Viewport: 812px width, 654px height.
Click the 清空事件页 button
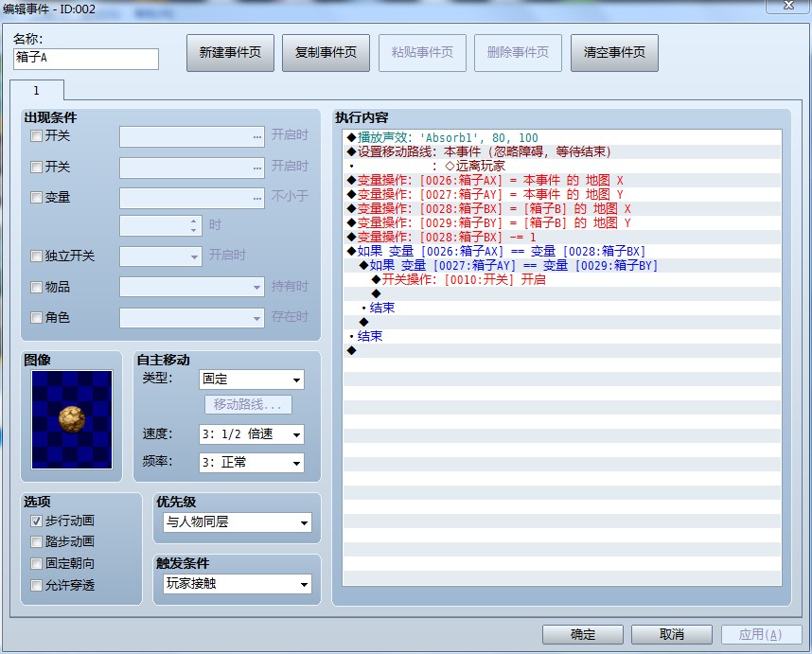click(614, 53)
